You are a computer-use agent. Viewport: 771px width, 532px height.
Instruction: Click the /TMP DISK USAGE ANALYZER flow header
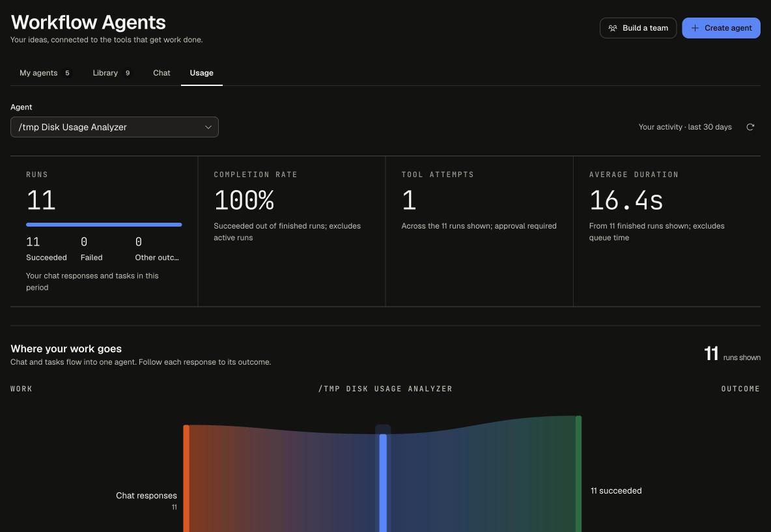click(x=385, y=389)
